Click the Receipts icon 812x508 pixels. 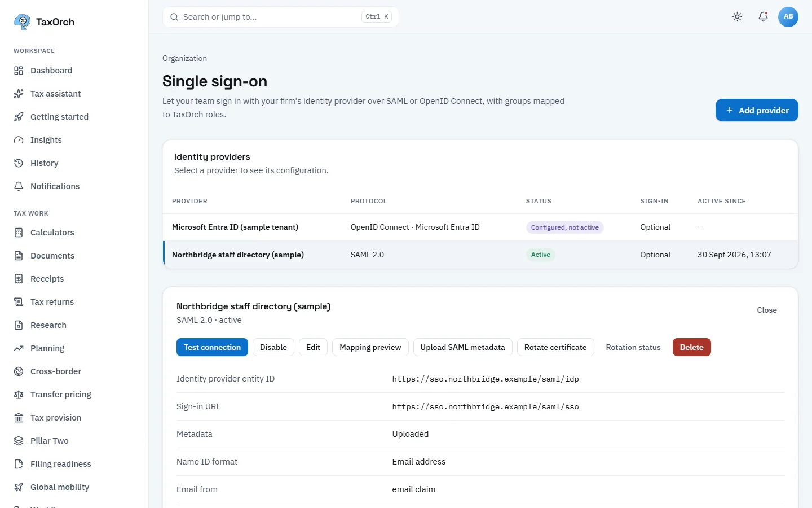(19, 279)
